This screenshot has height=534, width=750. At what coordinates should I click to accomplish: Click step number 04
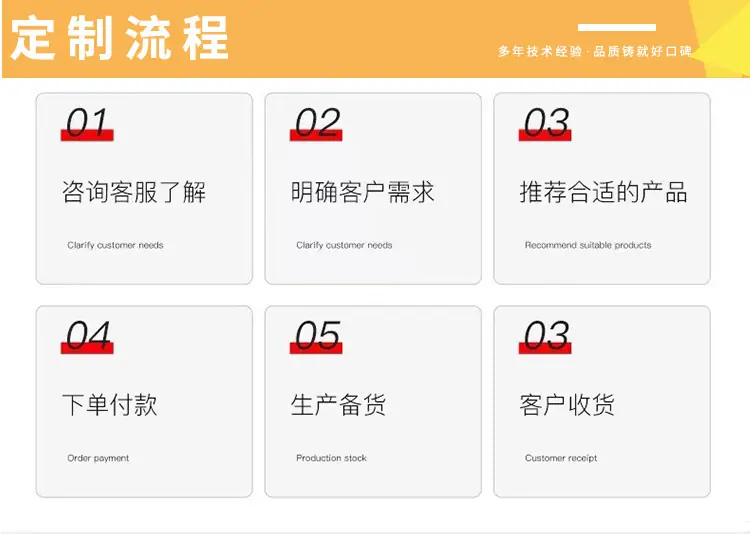tap(88, 335)
